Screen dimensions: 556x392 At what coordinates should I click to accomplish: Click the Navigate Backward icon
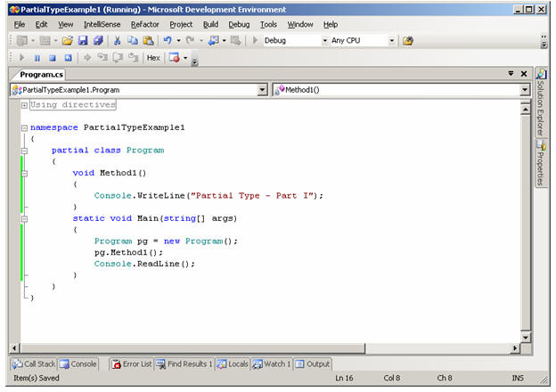pyautogui.click(x=214, y=41)
